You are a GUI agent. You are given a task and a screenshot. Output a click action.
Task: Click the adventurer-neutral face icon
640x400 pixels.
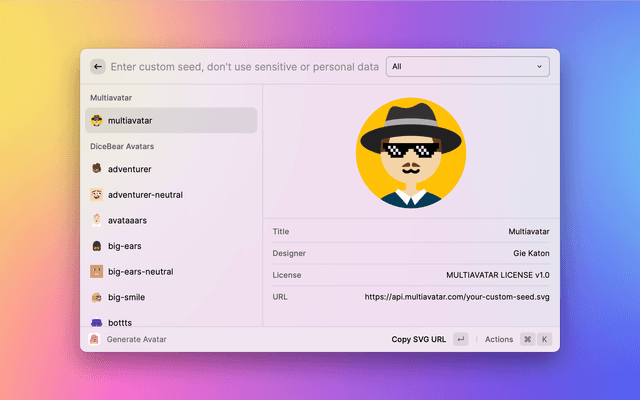tap(96, 194)
